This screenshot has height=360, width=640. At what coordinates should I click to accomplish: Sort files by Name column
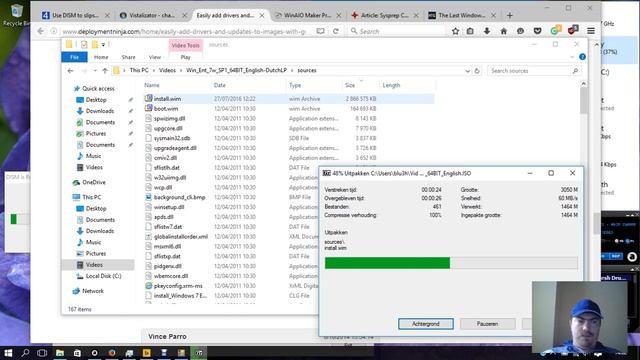point(151,85)
